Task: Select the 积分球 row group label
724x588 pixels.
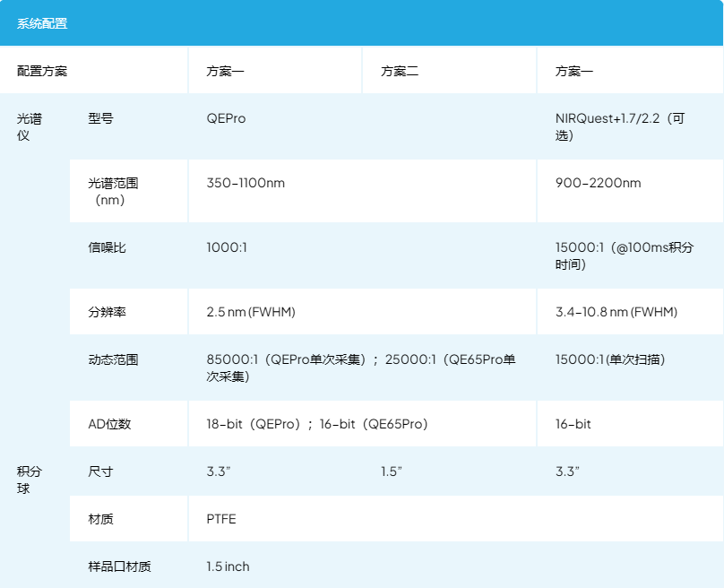Action: (30, 480)
